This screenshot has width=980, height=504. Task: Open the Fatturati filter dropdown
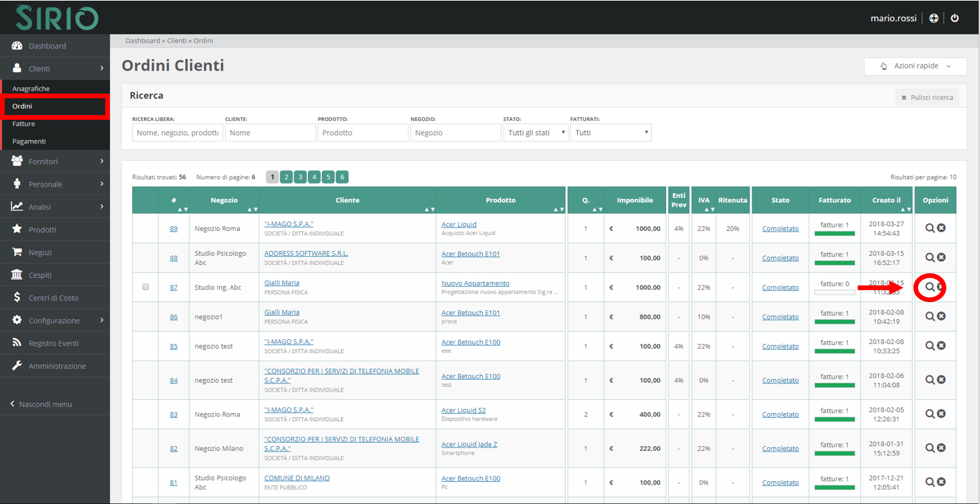pos(610,133)
